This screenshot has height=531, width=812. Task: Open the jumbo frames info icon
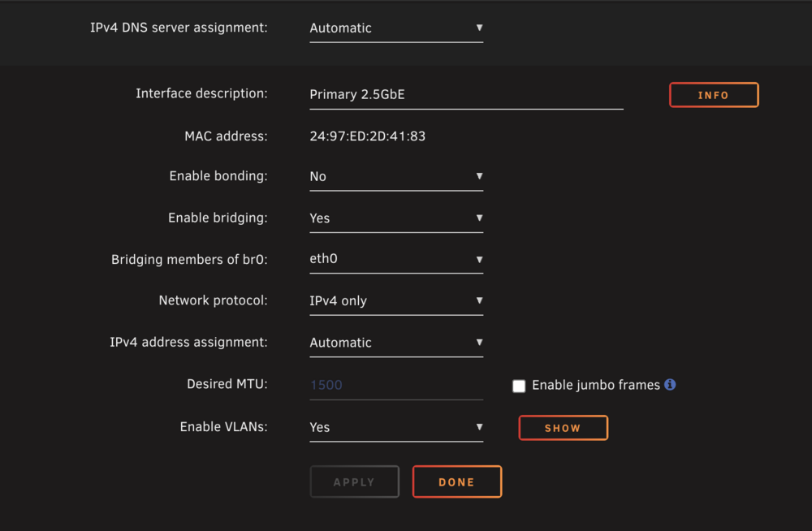tap(670, 385)
